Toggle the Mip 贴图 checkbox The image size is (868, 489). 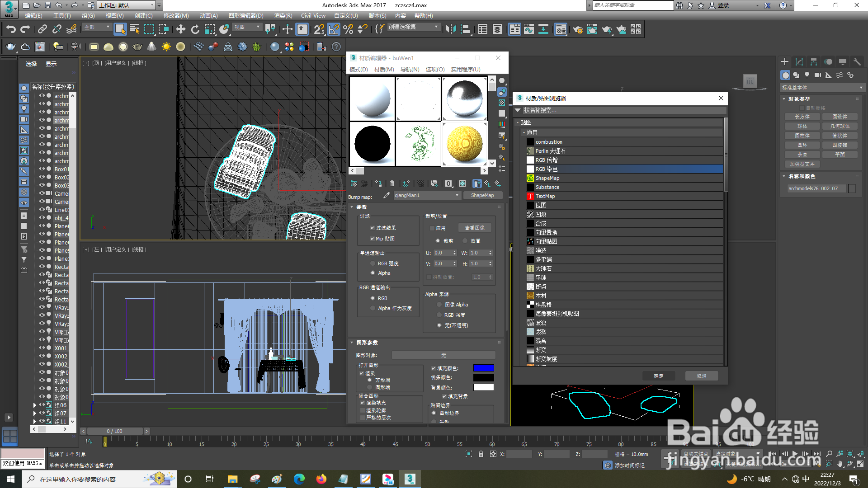click(x=373, y=239)
